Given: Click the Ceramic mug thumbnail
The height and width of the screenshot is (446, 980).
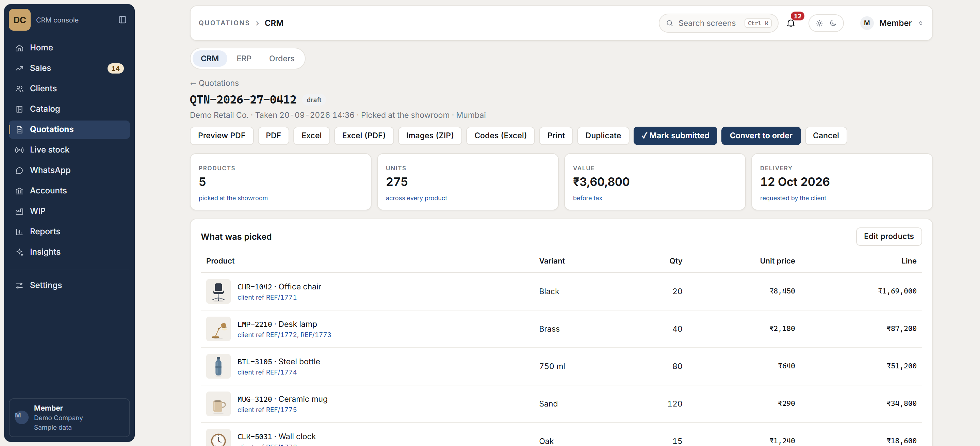Looking at the screenshot, I should pos(218,404).
